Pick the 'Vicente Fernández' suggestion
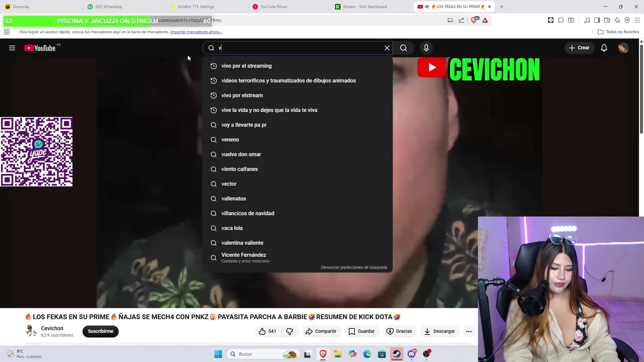The image size is (644, 362). (x=297, y=257)
